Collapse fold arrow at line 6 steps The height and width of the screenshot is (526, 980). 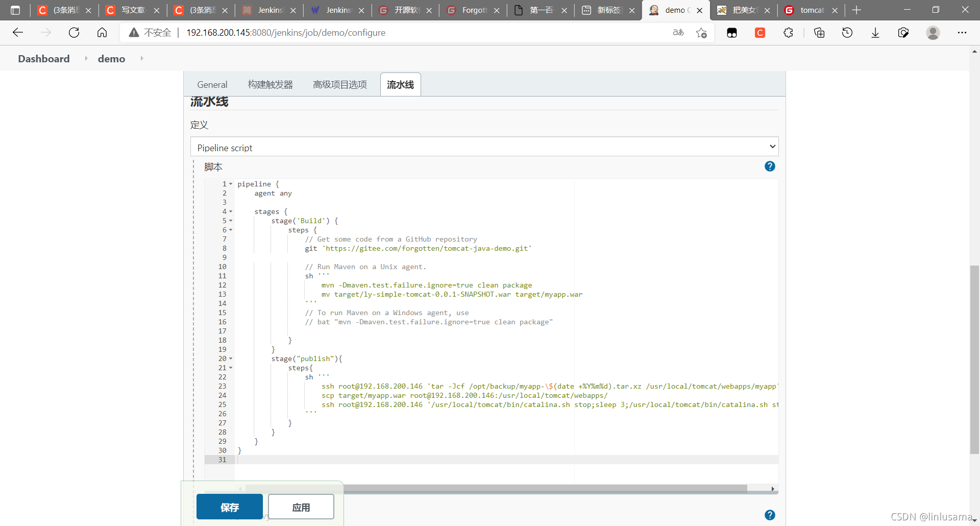click(x=231, y=230)
